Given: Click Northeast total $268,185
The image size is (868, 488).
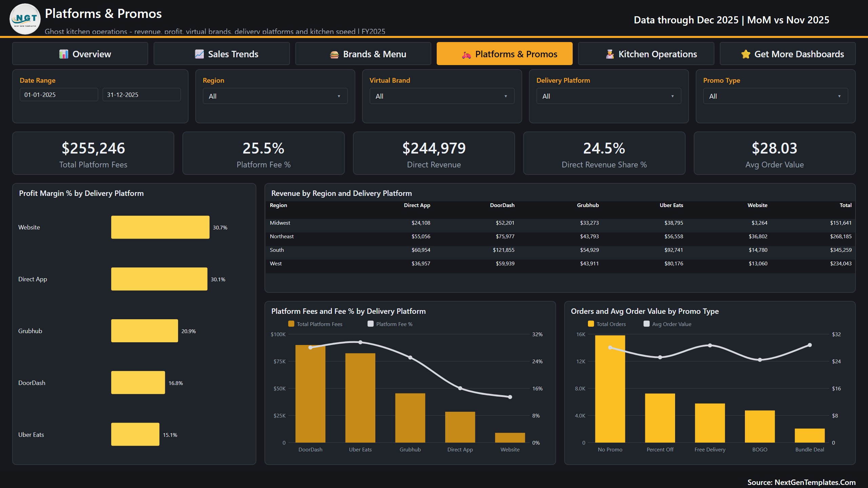Looking at the screenshot, I should (x=841, y=237).
